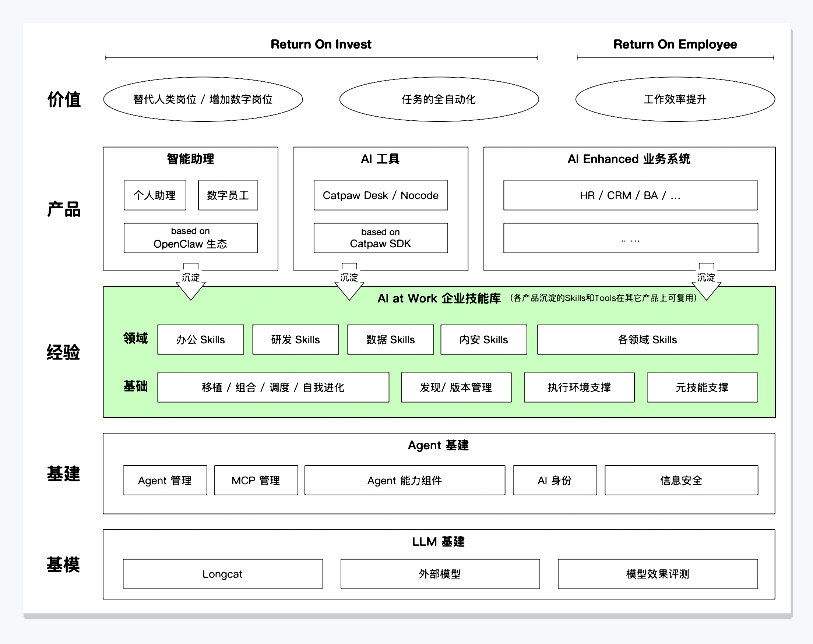Select the Longcat box

(223, 574)
